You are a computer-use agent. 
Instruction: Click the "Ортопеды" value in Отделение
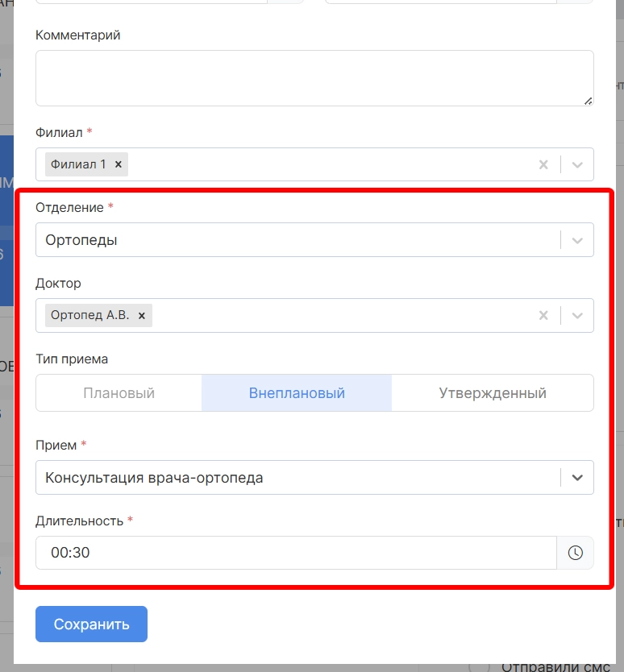[x=81, y=240]
